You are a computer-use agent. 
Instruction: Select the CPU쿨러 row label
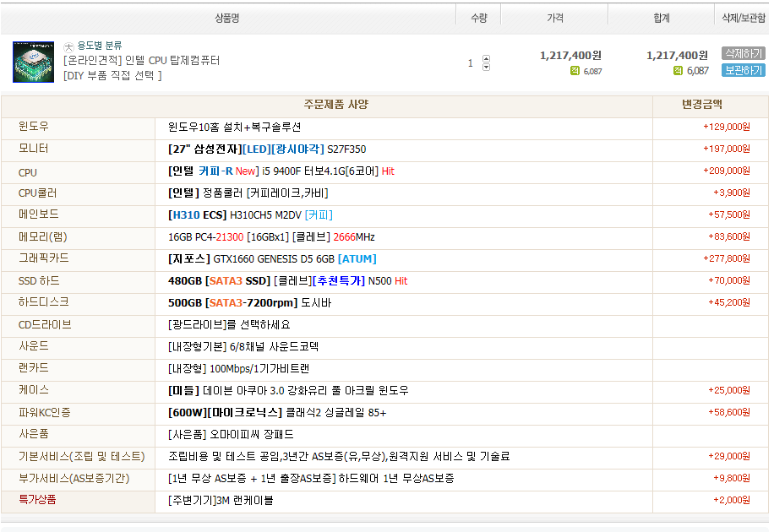pyautogui.click(x=37, y=193)
